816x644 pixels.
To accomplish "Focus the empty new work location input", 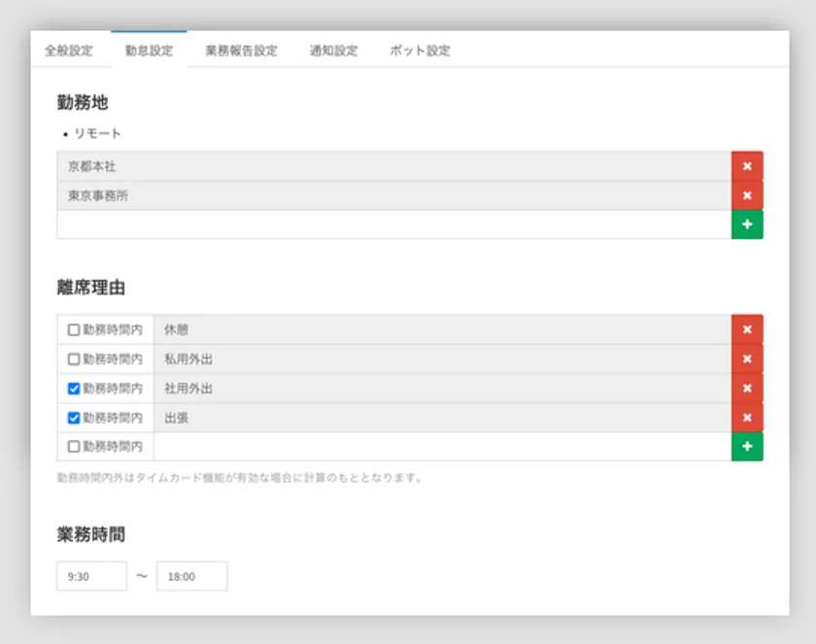I will (x=393, y=224).
